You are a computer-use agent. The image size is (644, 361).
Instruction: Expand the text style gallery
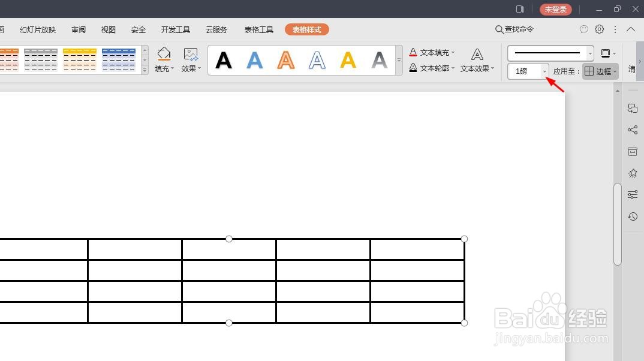point(399,60)
